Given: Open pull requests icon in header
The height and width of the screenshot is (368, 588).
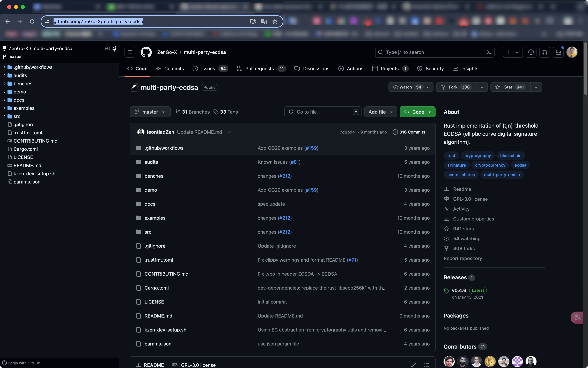Looking at the screenshot, I should [x=545, y=52].
